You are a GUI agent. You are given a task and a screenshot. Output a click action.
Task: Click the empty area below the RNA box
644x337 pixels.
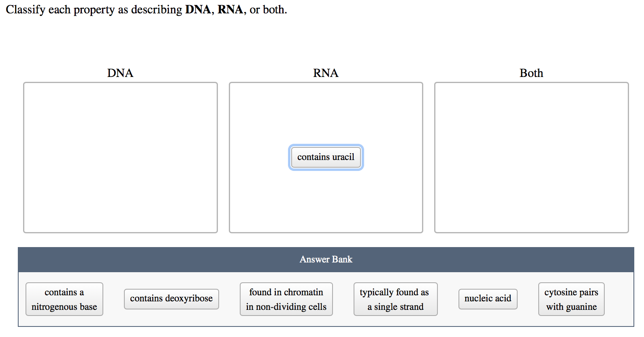[x=326, y=240]
